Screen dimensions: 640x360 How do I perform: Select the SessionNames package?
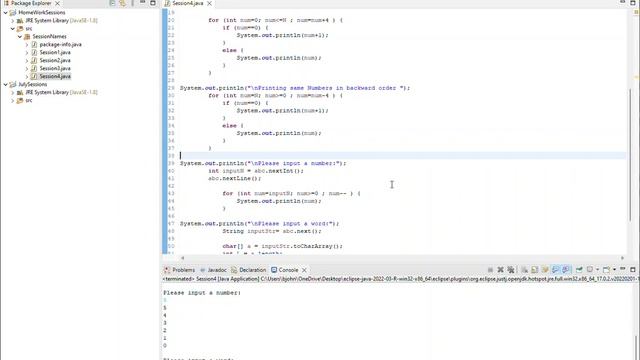click(x=49, y=36)
